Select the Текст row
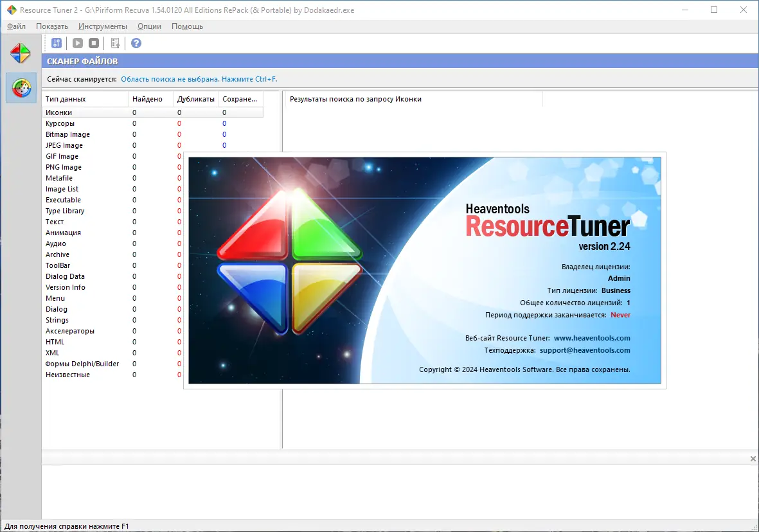Viewport: 759px width, 532px height. pyautogui.click(x=112, y=222)
